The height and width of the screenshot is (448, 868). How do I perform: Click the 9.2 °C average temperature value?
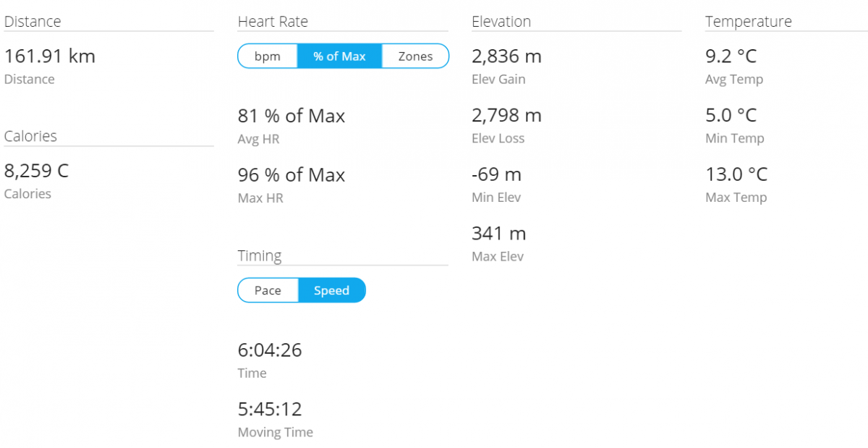(x=731, y=56)
